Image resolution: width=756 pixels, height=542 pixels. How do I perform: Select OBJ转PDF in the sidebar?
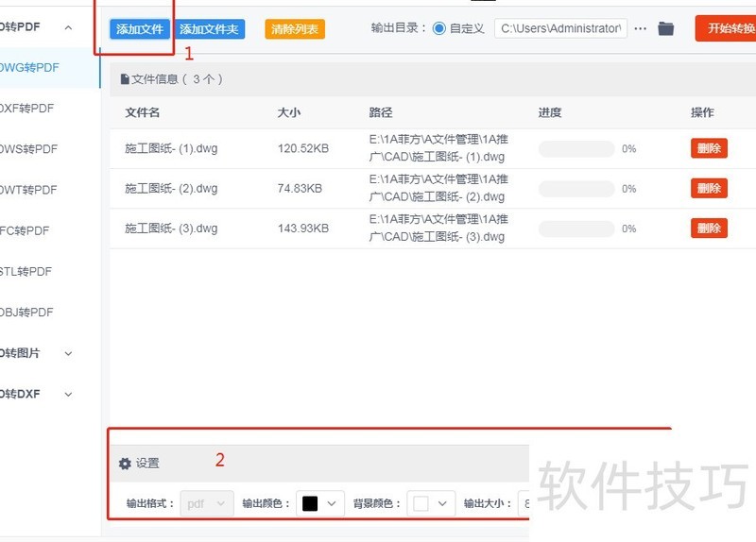click(x=26, y=313)
